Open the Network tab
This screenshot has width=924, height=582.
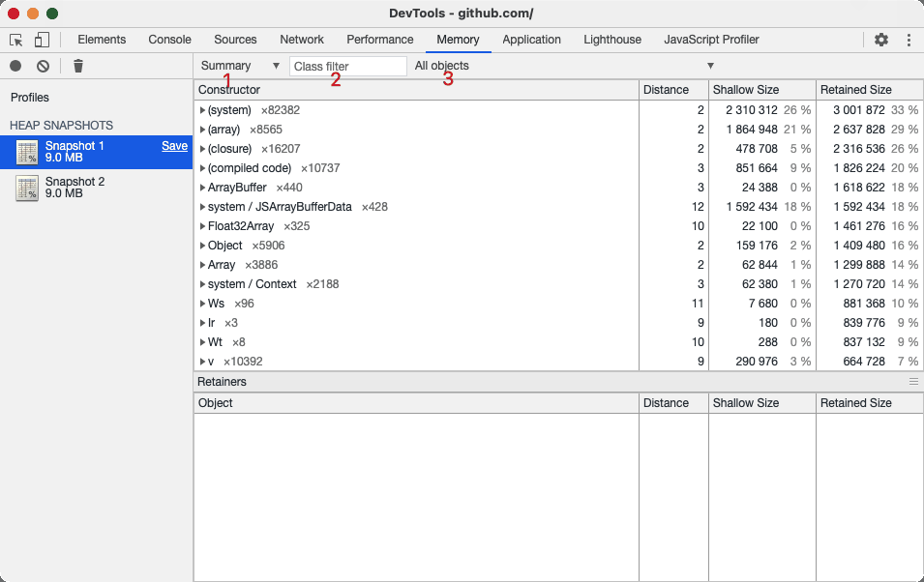click(302, 40)
